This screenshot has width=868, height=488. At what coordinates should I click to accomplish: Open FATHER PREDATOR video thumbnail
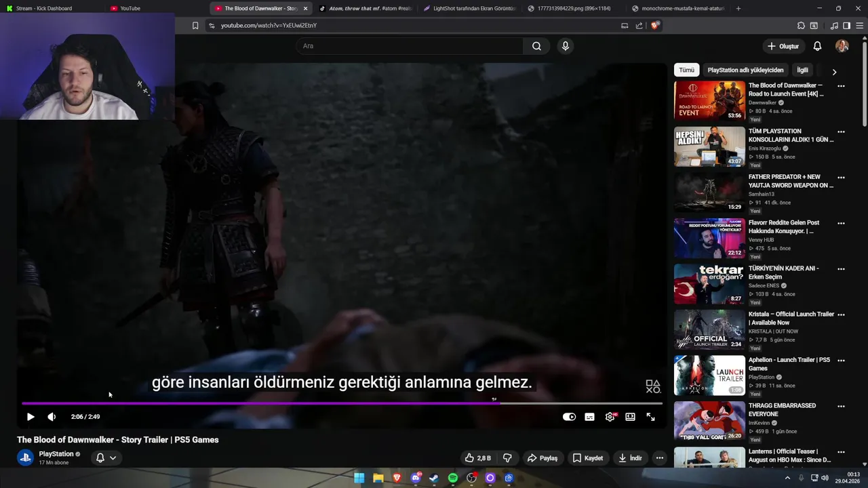coord(709,192)
